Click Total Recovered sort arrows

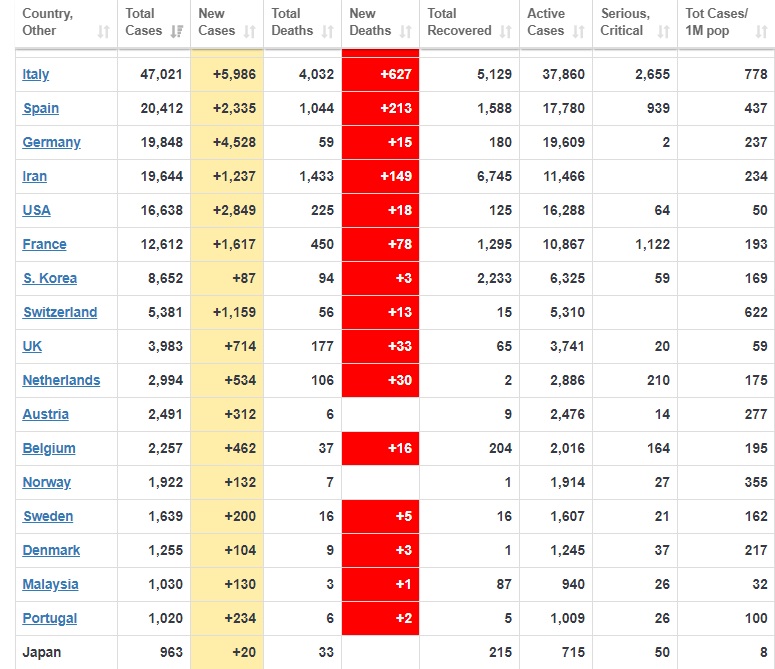(506, 32)
